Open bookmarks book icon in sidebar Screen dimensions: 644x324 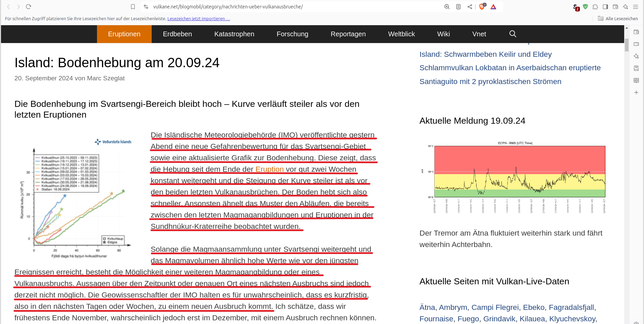pos(636,68)
